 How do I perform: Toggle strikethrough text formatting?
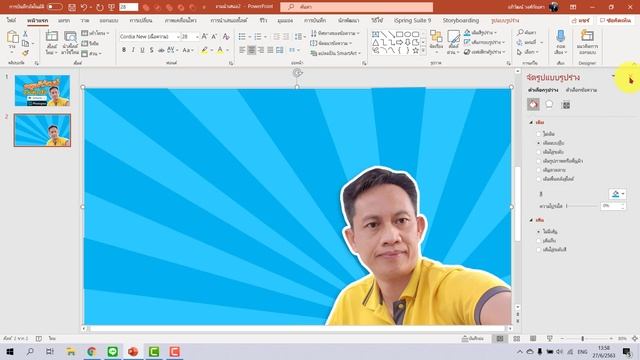click(x=161, y=50)
